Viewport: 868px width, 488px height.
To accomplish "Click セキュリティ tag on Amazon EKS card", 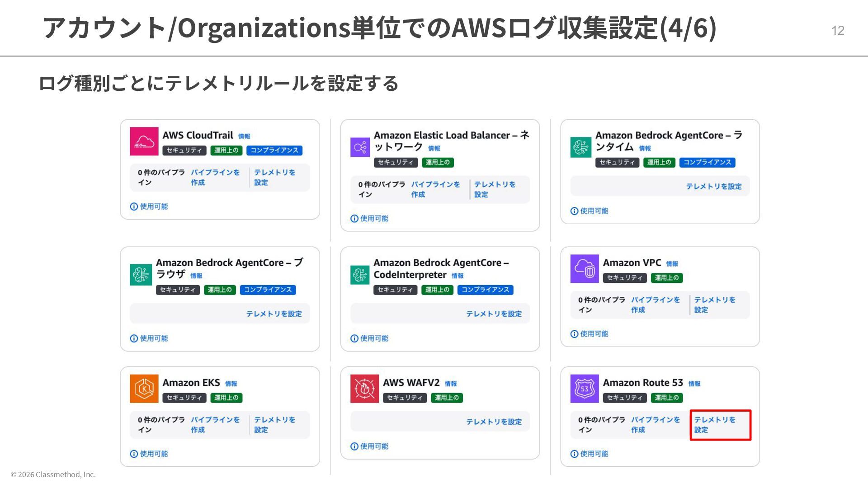I will [x=184, y=398].
